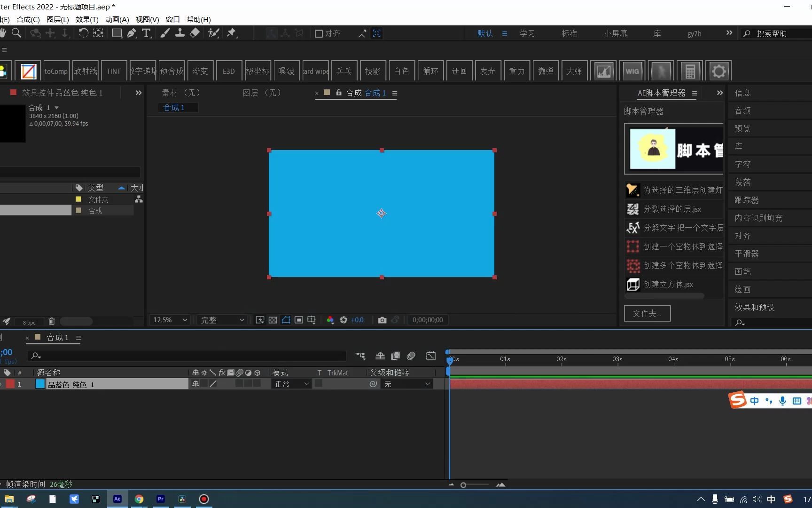Open the zoom level dropdown showing 12.5%
Screen dimensions: 812x508
click(x=168, y=320)
